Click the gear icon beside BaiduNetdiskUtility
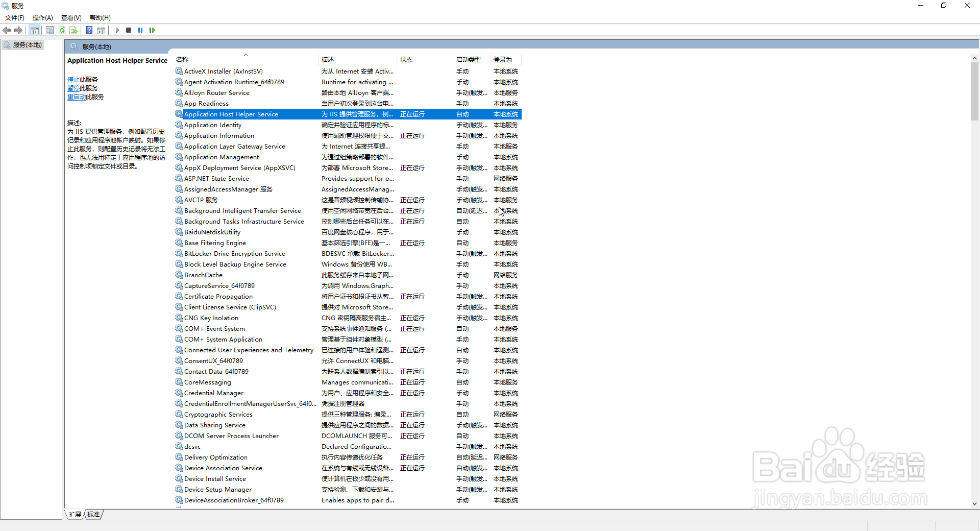Screen dimensions: 980x531 tap(179, 232)
